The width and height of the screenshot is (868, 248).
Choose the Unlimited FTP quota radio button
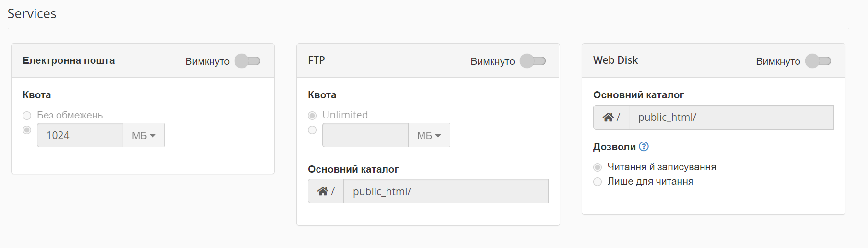click(312, 116)
